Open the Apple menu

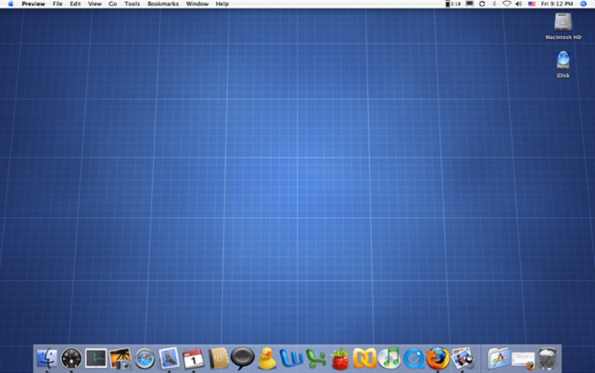11,4
